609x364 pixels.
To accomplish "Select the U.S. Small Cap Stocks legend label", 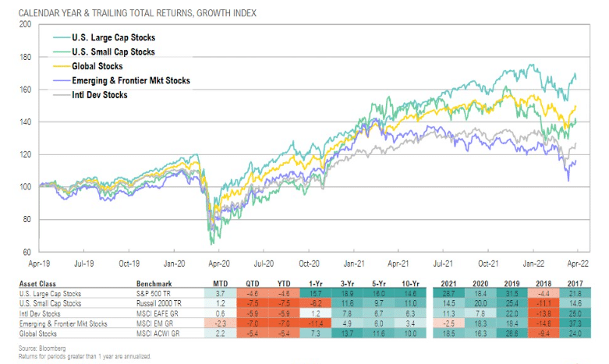I will pyautogui.click(x=113, y=52).
